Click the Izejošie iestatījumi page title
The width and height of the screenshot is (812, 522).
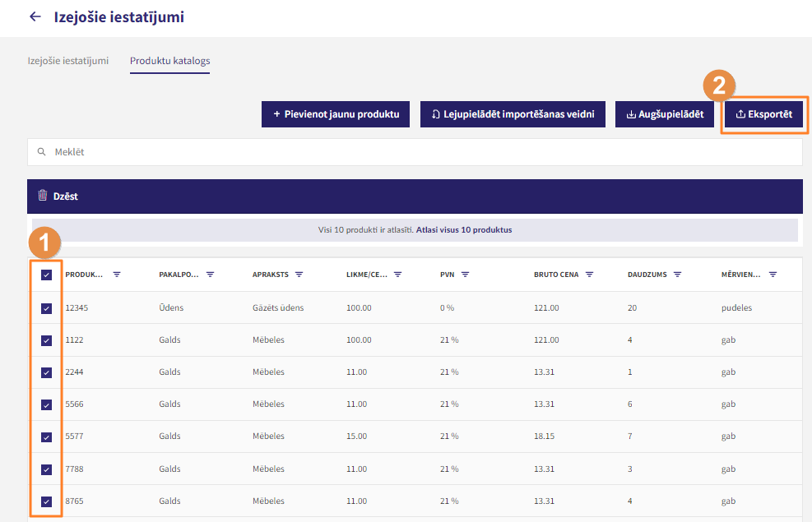click(x=119, y=17)
